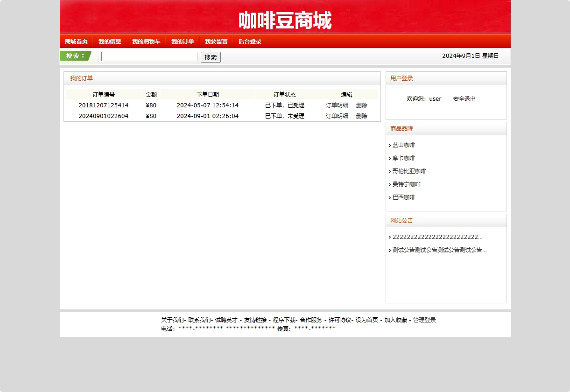The width and height of the screenshot is (570, 392).
Task: Delete order 20240901022604 via 删除
Action: pyautogui.click(x=361, y=116)
